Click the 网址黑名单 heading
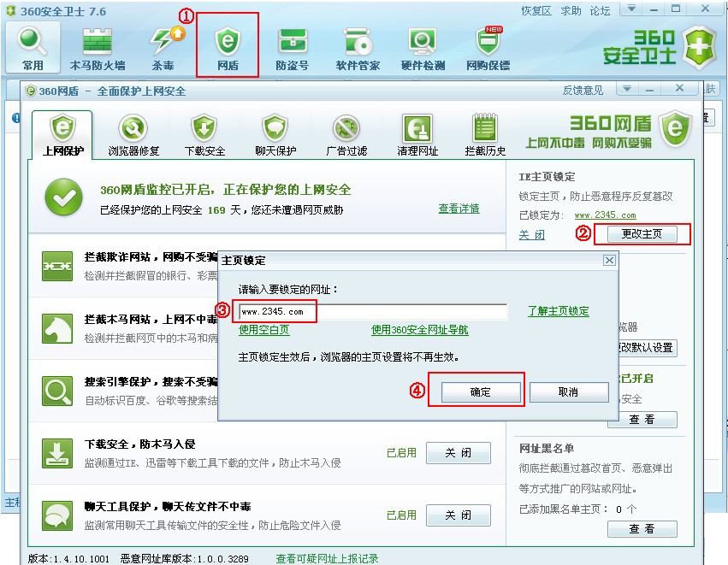The image size is (728, 565). pyautogui.click(x=547, y=449)
